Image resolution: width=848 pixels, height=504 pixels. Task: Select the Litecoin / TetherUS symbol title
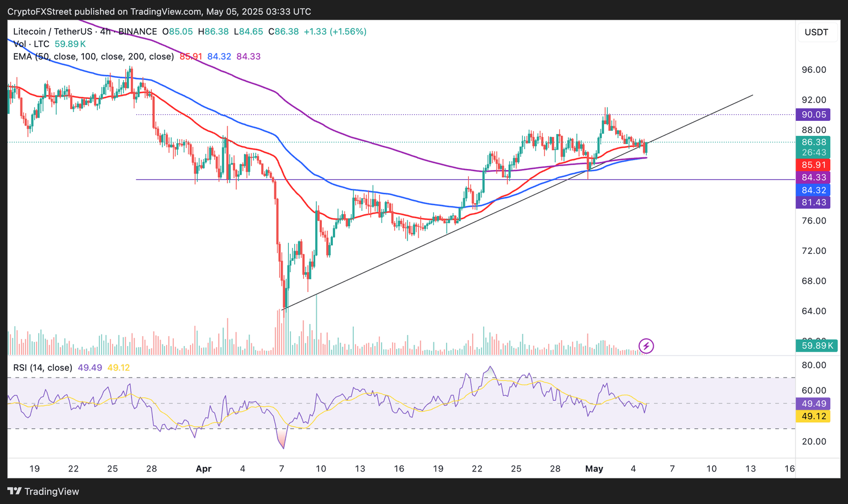(x=54, y=31)
